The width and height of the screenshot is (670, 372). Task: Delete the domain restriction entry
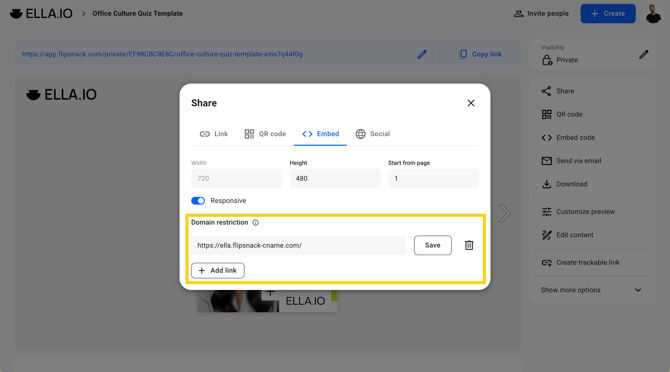pos(469,245)
